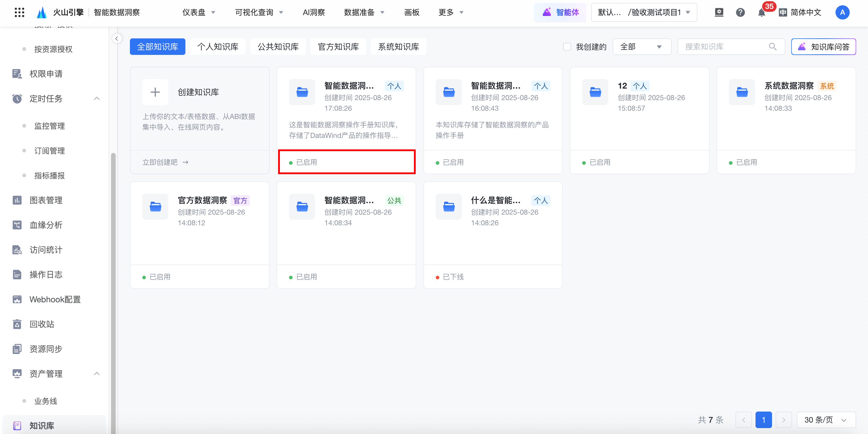Open the 全部 filter dropdown

[x=641, y=47]
